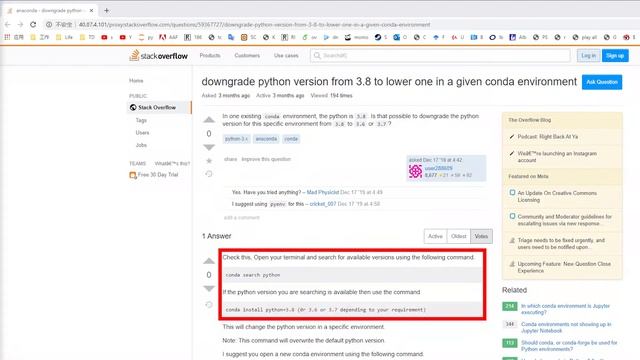This screenshot has width=640, height=360.
Task: Reload the page with the refresh icon
Action: (x=33, y=24)
